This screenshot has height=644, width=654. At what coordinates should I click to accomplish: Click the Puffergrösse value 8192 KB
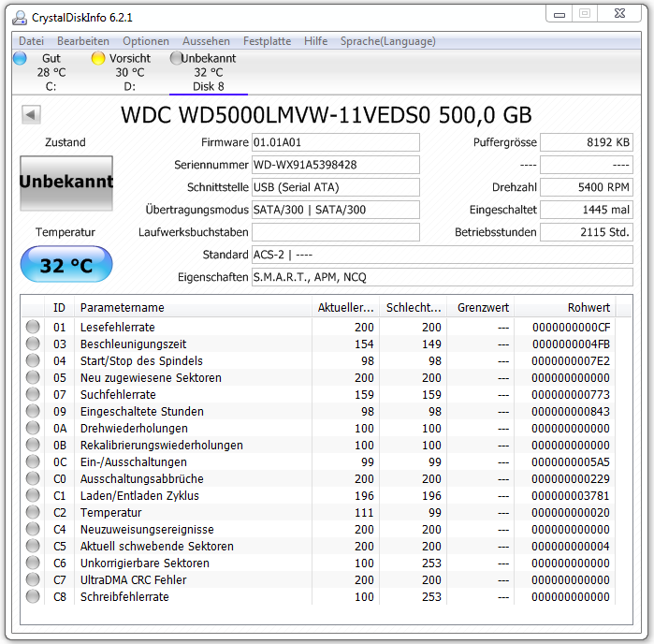point(587,142)
